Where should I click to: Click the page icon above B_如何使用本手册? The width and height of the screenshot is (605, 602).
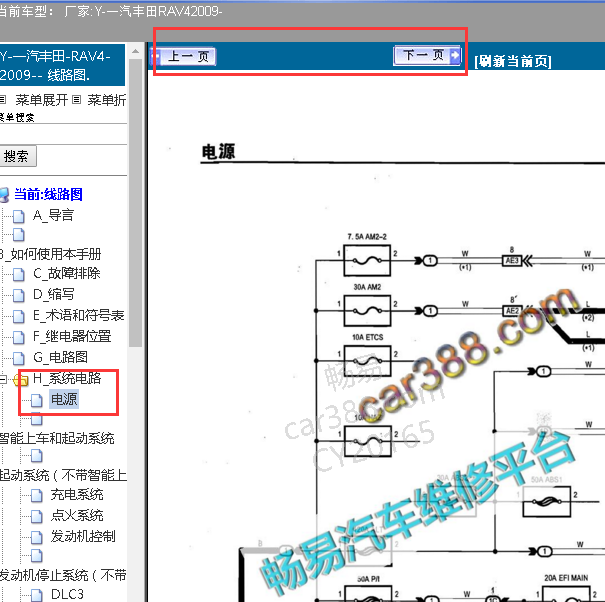(x=19, y=235)
